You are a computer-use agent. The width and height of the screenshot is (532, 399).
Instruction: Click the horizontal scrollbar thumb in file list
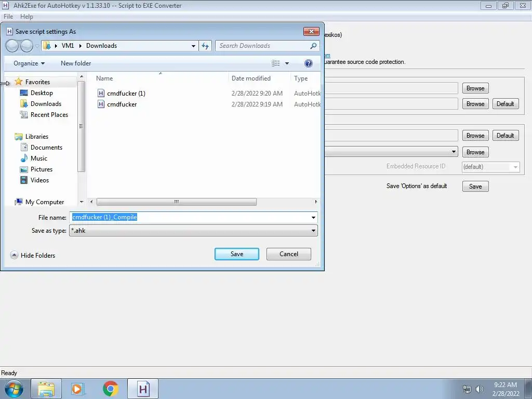(x=177, y=202)
